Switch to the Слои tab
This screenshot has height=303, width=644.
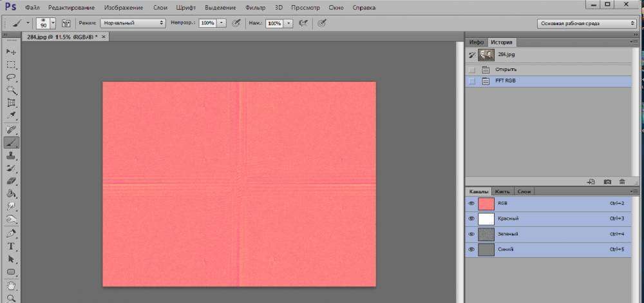[x=524, y=191]
